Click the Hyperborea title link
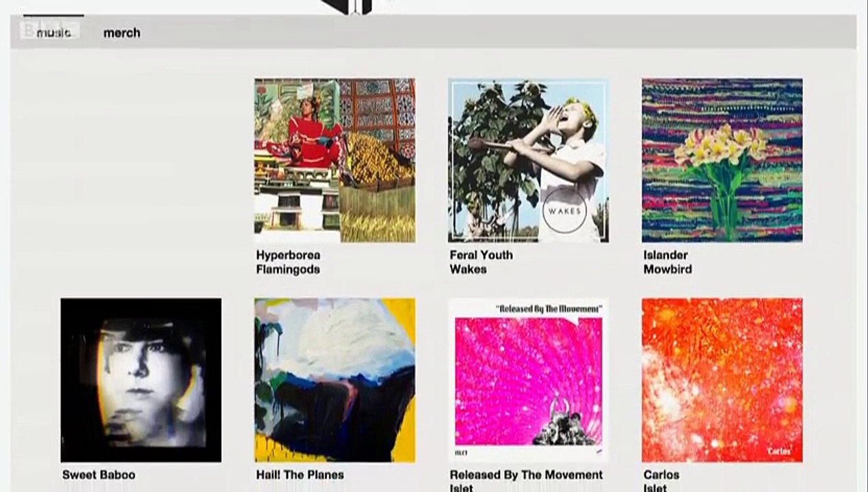The width and height of the screenshot is (868, 492). click(288, 255)
